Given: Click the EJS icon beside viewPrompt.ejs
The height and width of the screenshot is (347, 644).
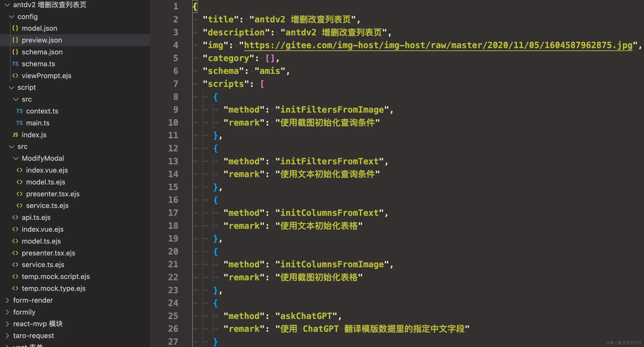Looking at the screenshot, I should tap(15, 76).
